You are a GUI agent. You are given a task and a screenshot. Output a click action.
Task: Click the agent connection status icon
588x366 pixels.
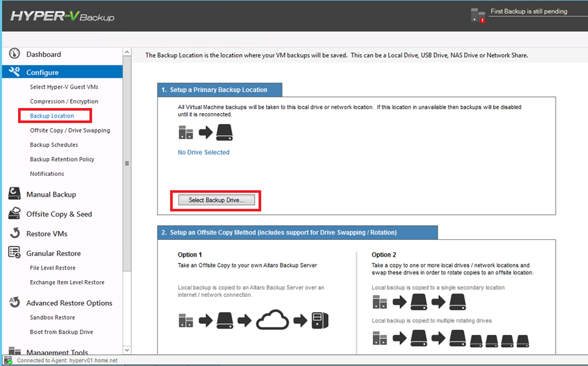coord(8,360)
